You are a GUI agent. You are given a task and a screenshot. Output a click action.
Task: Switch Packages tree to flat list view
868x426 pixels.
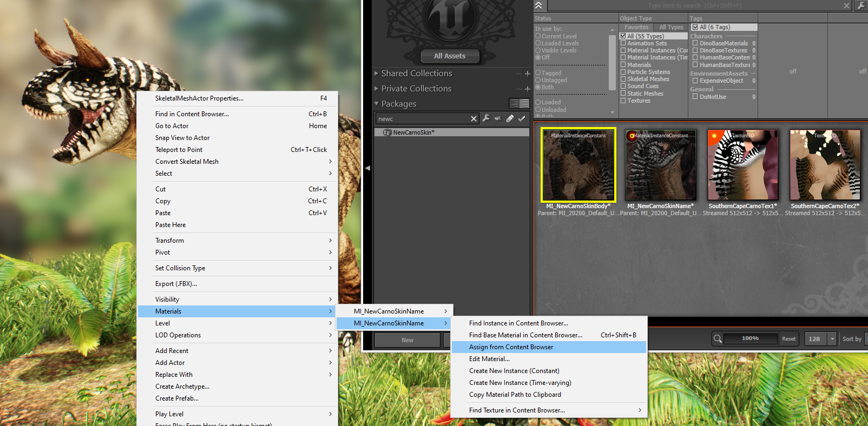[524, 103]
